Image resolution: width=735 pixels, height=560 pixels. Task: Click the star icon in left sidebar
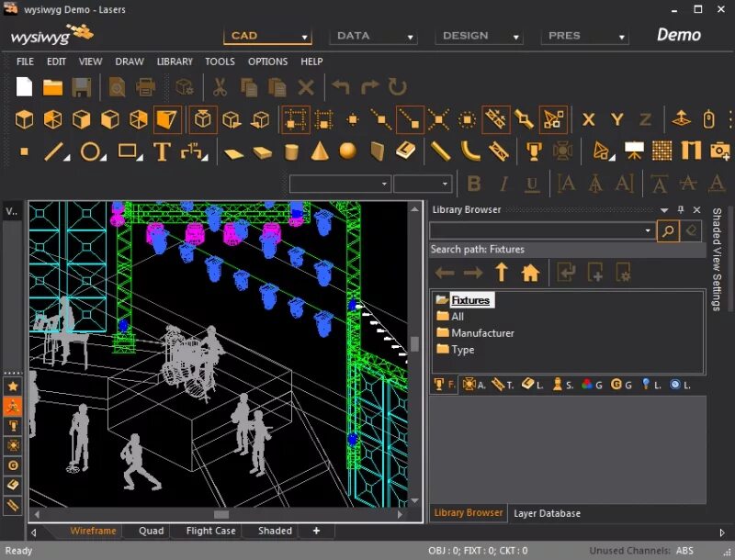pos(13,386)
